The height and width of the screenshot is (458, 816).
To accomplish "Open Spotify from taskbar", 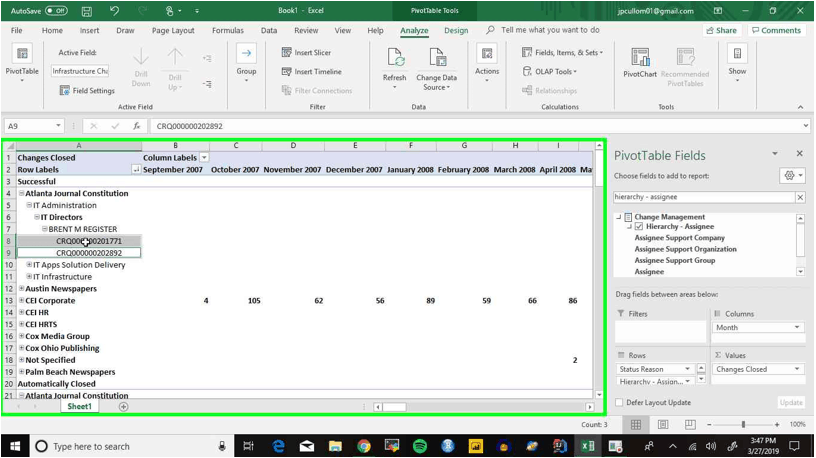I will [420, 446].
